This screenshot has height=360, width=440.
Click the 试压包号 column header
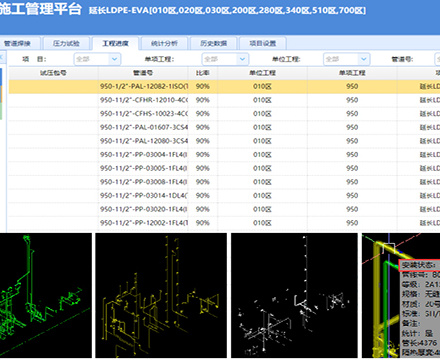pos(53,73)
